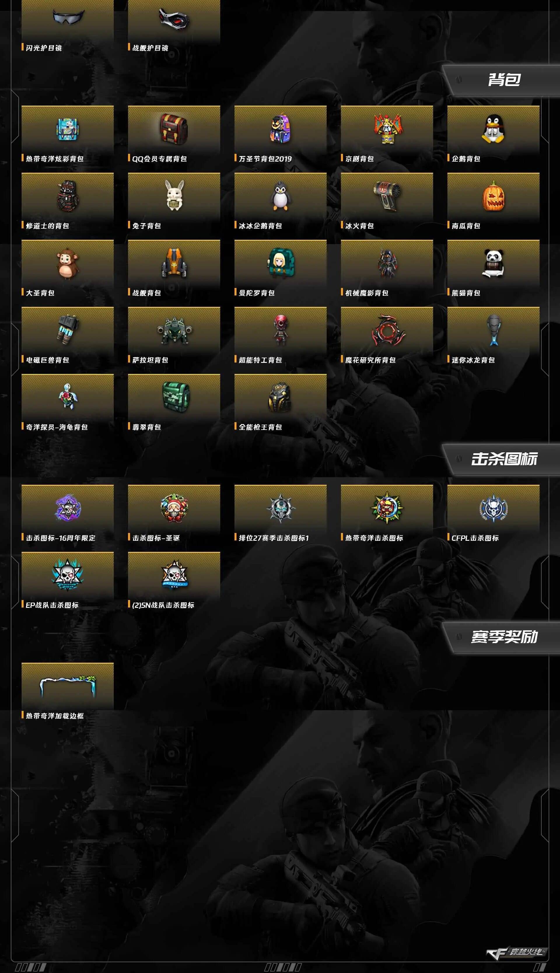Image resolution: width=560 pixels, height=973 pixels.
Task: Click the 万圣节背包2019 label
Action: 265,159
